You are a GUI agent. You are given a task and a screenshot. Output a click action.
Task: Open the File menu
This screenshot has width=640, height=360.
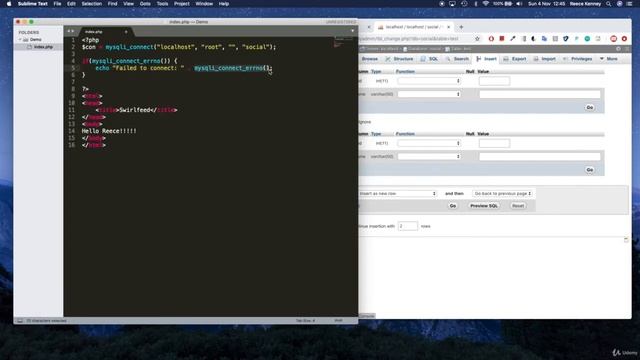(57, 4)
